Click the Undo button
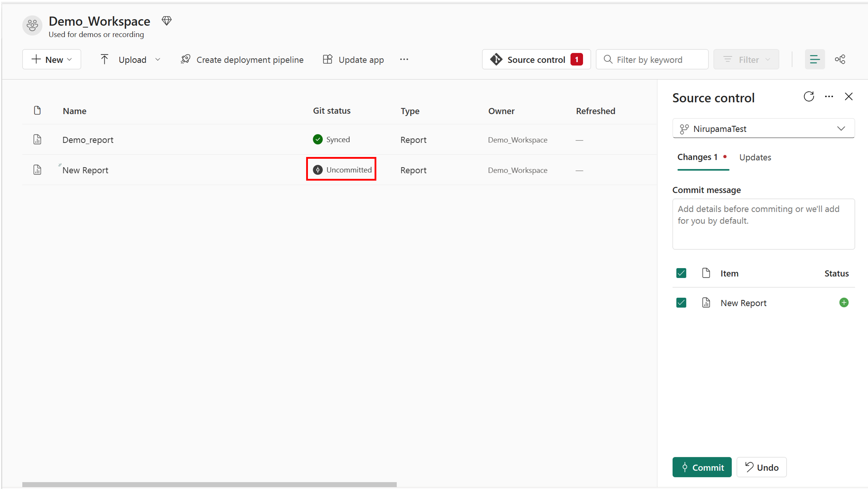868x490 pixels. click(761, 467)
